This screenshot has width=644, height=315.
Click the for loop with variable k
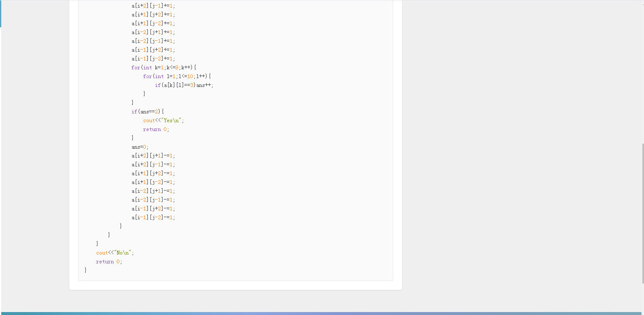click(164, 68)
